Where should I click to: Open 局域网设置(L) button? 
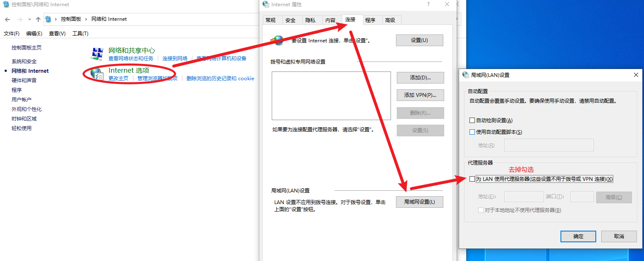pyautogui.click(x=420, y=202)
